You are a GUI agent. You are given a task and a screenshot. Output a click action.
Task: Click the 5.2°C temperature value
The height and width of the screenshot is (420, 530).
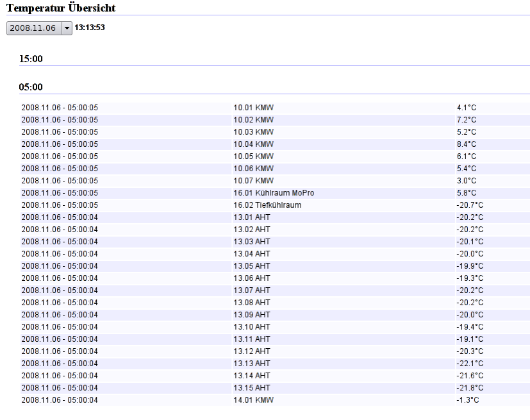pos(467,132)
